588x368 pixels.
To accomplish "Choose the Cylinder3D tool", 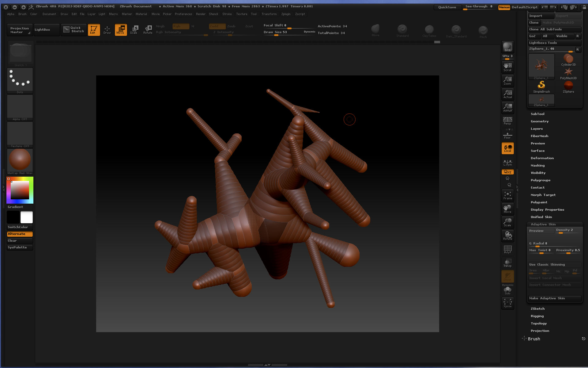I will (568, 60).
